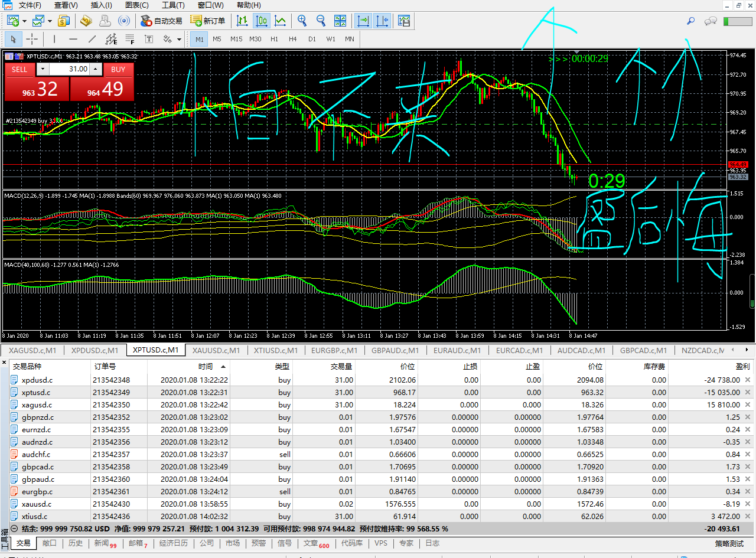Screen dimensions: 756x558
Task: Switch chart to line chart view
Action: click(x=281, y=21)
